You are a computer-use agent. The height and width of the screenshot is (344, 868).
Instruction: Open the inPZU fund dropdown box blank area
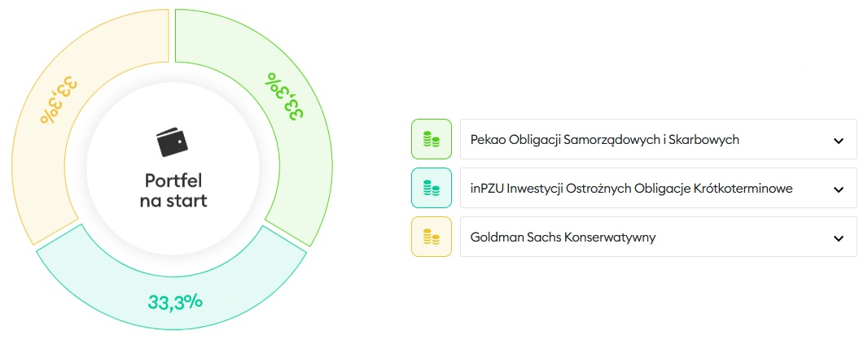pos(813,188)
